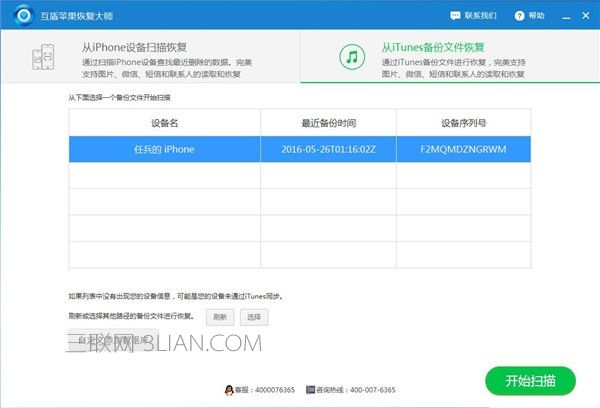Click serial number F2MQMDZNGRWM cell
This screenshot has height=408, width=600.
[463, 149]
